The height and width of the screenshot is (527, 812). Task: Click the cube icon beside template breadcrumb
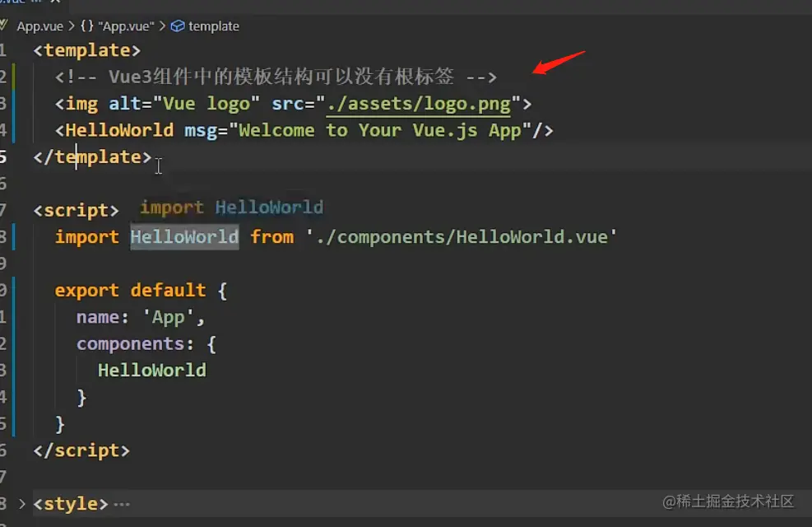(x=178, y=26)
